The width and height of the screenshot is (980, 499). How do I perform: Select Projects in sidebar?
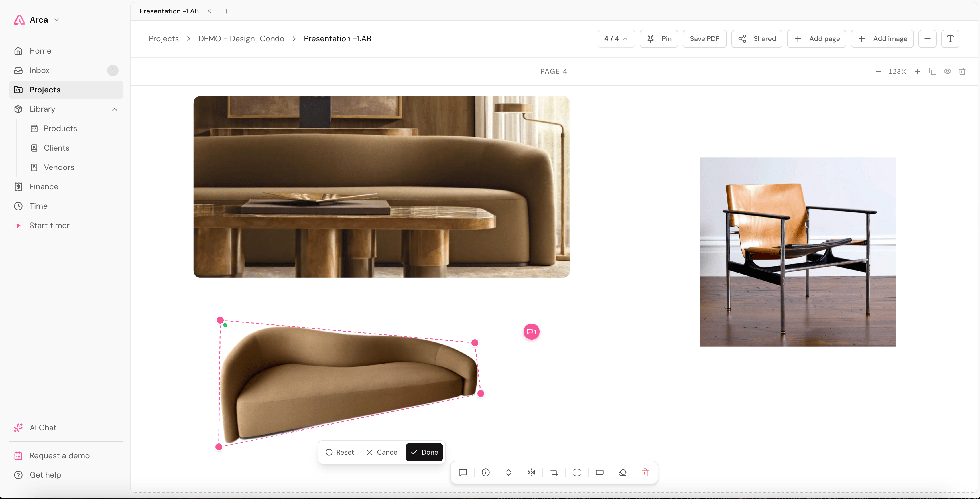coord(66,90)
